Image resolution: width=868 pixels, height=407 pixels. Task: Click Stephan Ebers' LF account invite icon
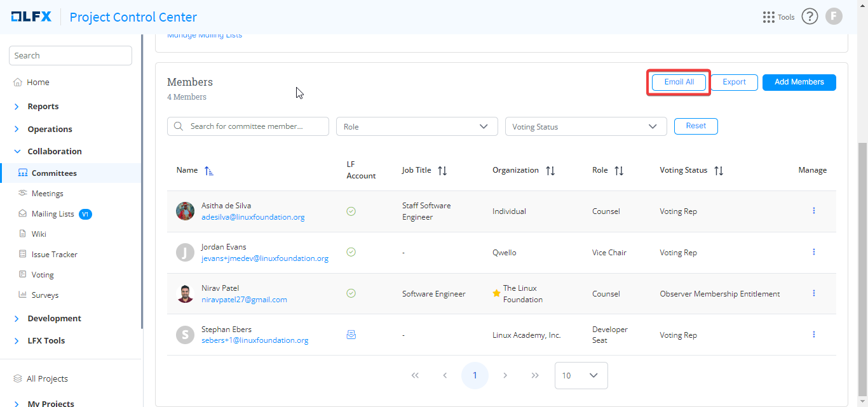(351, 335)
